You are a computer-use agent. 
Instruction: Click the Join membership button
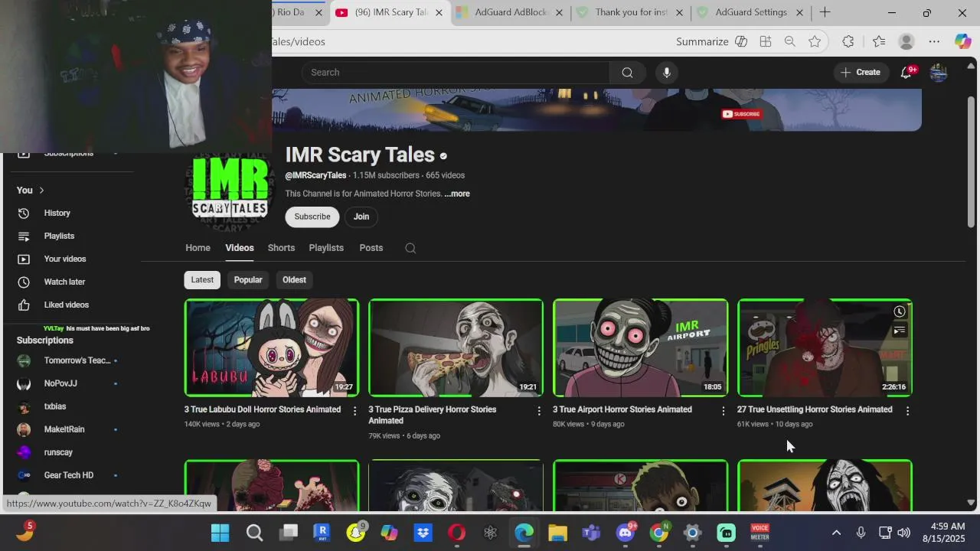(361, 217)
